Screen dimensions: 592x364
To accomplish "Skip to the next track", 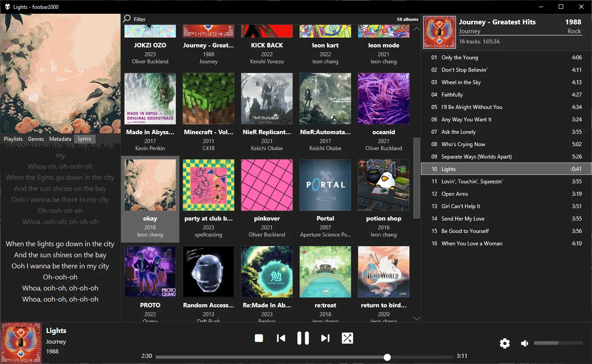I will pyautogui.click(x=325, y=338).
